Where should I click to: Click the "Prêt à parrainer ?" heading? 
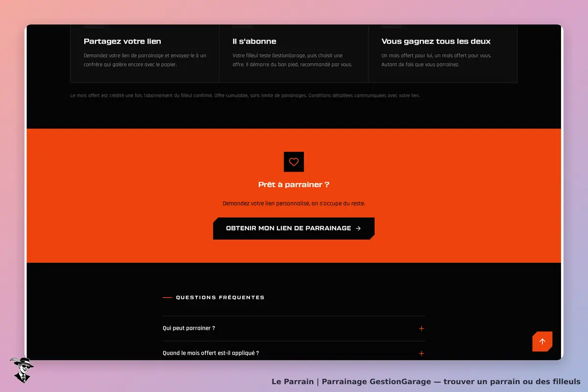[x=294, y=185]
